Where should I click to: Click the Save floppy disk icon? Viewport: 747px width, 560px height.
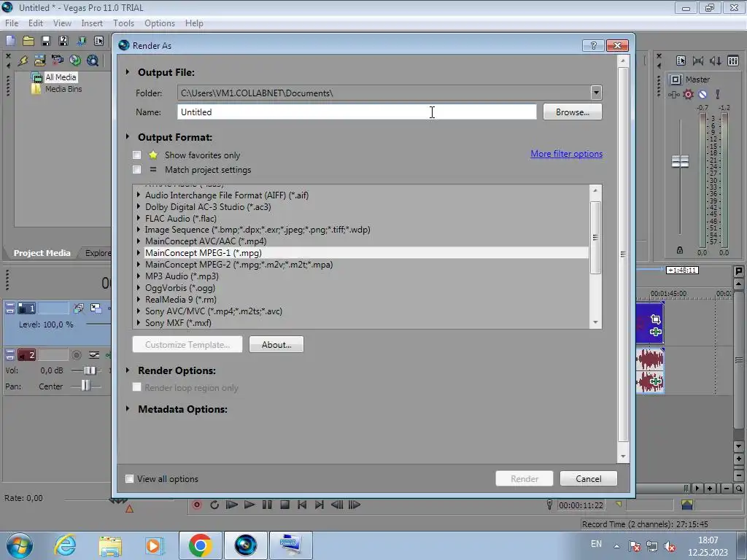[46, 41]
